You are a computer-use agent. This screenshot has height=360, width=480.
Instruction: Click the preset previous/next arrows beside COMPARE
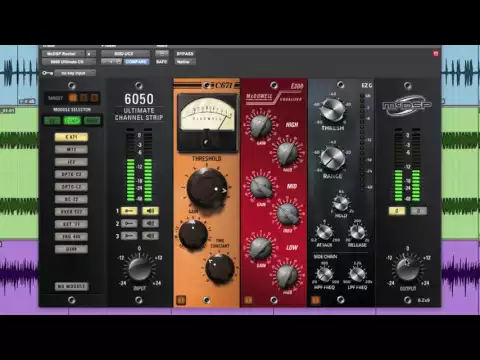108,62
